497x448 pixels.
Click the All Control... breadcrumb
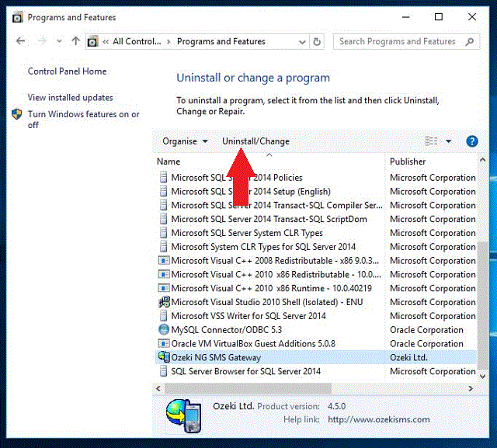[137, 41]
